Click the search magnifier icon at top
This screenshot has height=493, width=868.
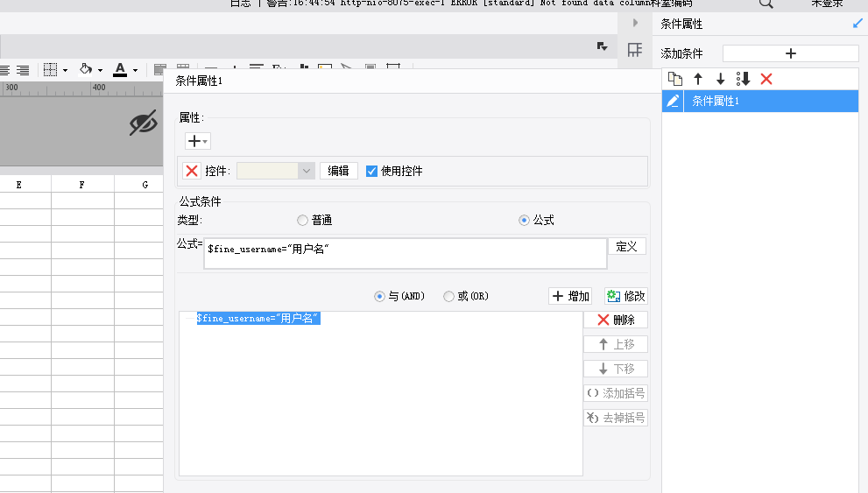[766, 4]
